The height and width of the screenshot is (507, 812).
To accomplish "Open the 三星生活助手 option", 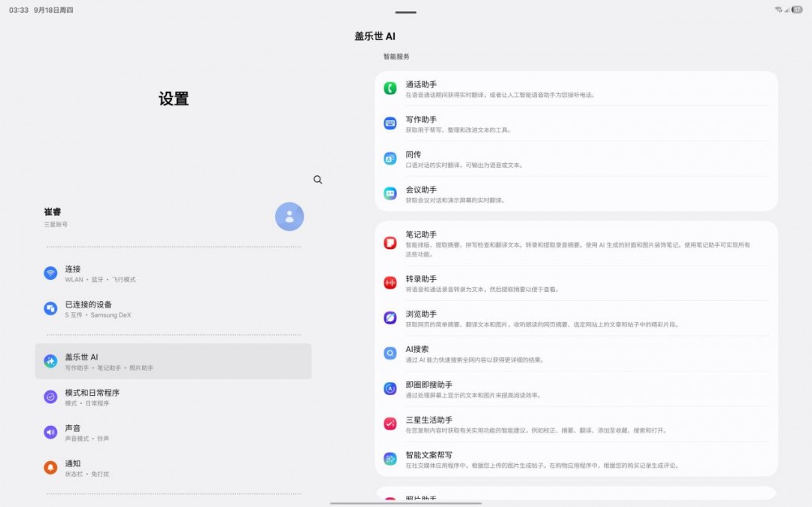I will pyautogui.click(x=577, y=424).
